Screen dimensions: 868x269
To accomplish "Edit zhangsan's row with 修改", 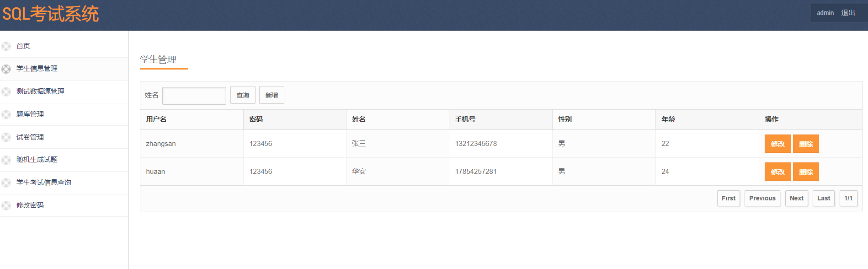I will tap(777, 144).
